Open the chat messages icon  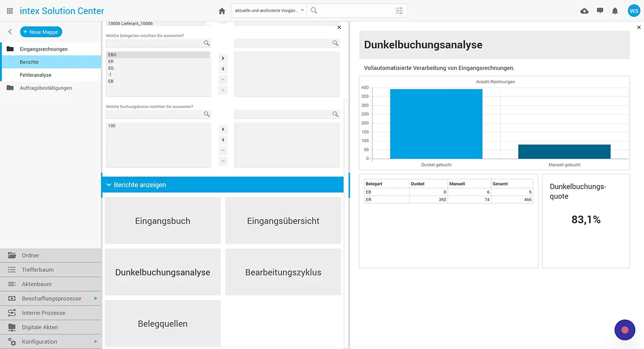coord(600,11)
